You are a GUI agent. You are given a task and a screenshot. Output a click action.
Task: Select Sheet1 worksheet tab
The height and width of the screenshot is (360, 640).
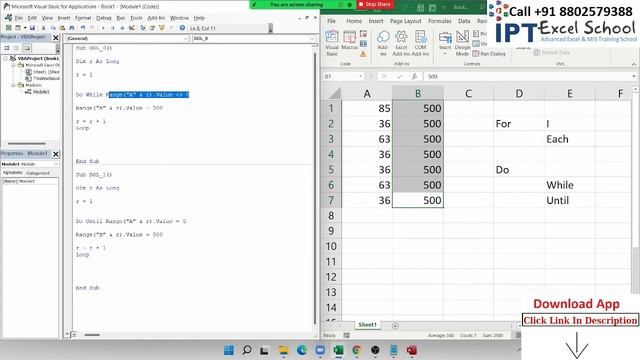[367, 325]
